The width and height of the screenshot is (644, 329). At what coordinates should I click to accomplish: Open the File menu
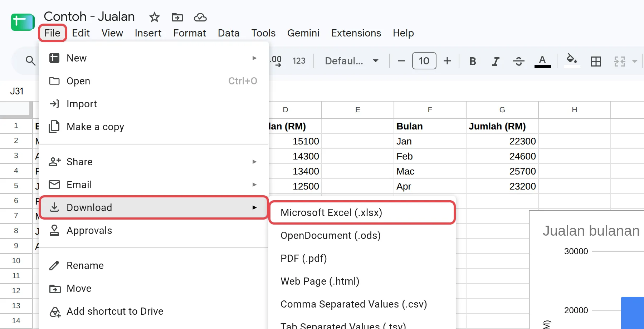tap(52, 33)
